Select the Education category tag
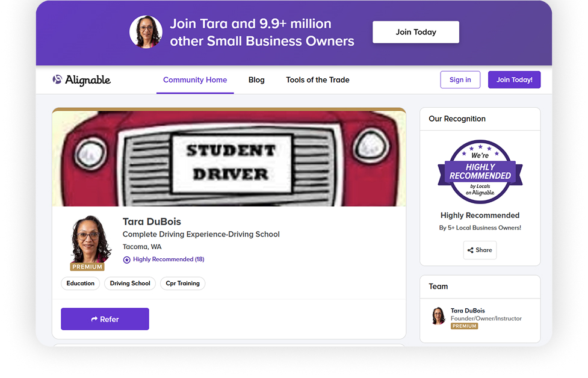 click(x=80, y=283)
